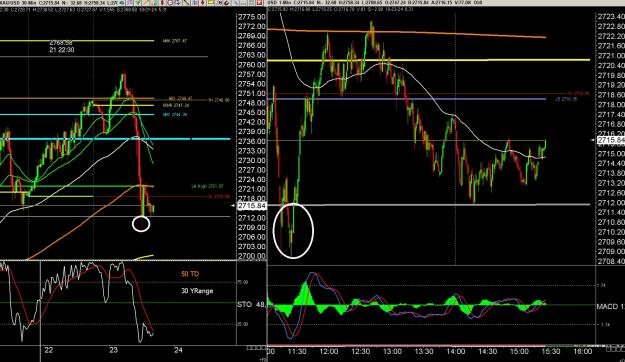Viewport: 625px width, 362px height.
Task: Click the red close icon in top toolbar
Action: click(x=259, y=2)
